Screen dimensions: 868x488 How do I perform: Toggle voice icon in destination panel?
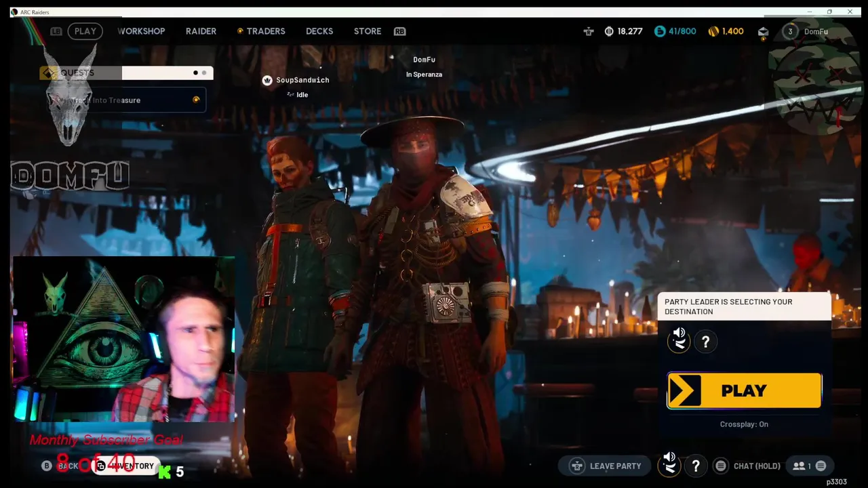[679, 340]
